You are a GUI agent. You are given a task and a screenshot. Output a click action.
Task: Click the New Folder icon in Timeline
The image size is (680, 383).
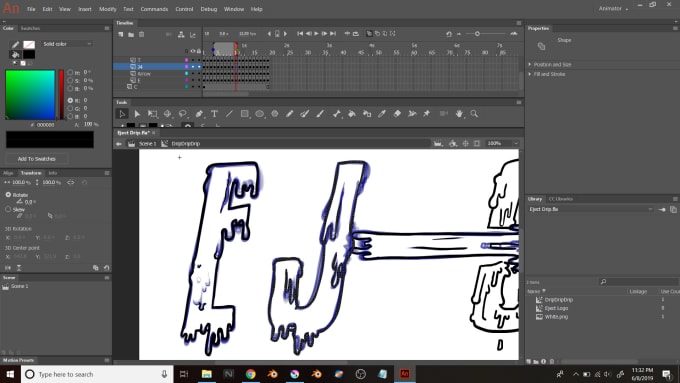pyautogui.click(x=131, y=34)
